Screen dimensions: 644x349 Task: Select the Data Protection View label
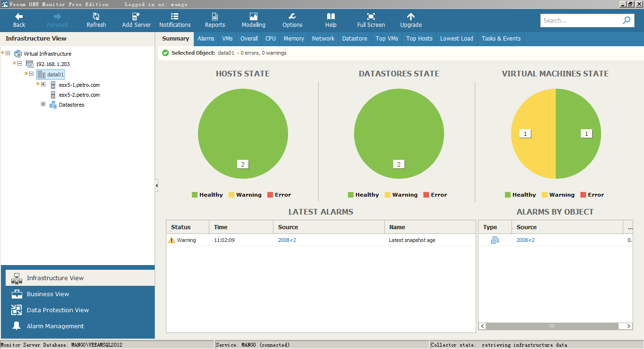[x=58, y=310]
